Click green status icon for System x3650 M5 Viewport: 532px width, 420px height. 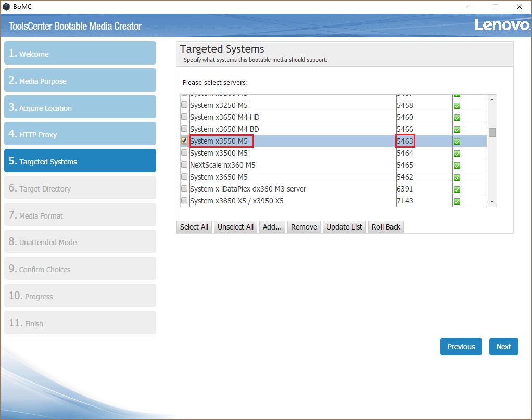click(x=457, y=177)
